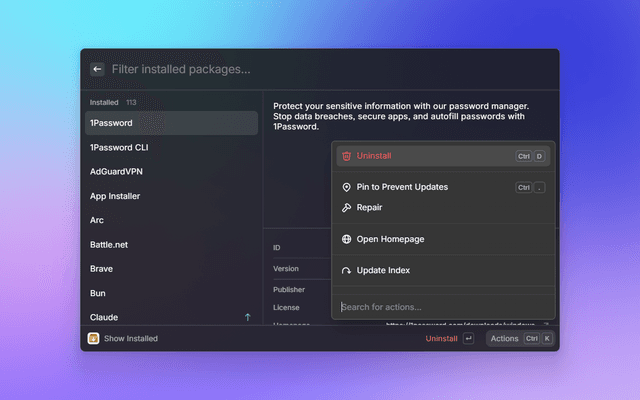640x400 pixels.
Task: Click the red trash icon for Uninstall
Action: coord(346,156)
